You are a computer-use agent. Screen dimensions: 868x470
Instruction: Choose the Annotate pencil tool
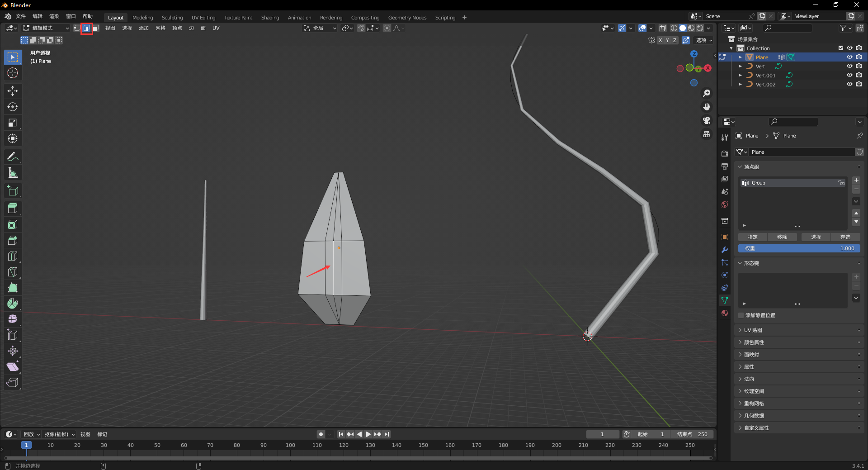tap(13, 157)
